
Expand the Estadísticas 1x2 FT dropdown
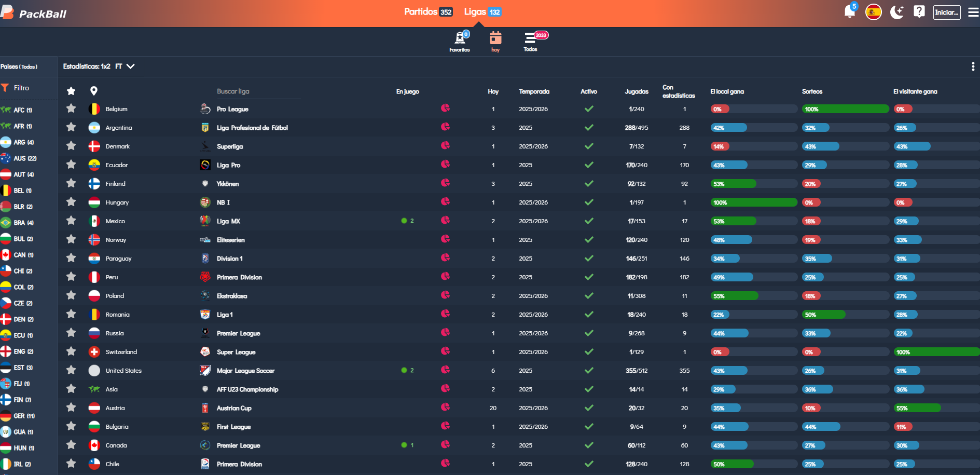[99, 66]
